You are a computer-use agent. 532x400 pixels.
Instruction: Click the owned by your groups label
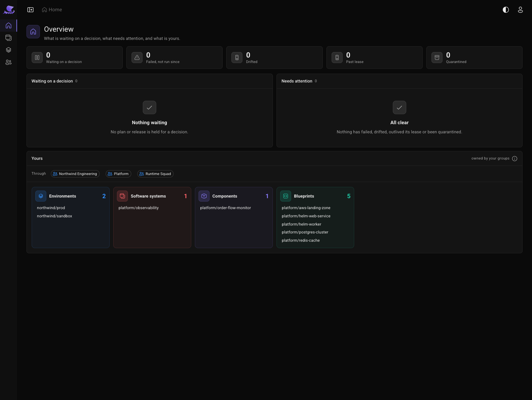pos(490,158)
